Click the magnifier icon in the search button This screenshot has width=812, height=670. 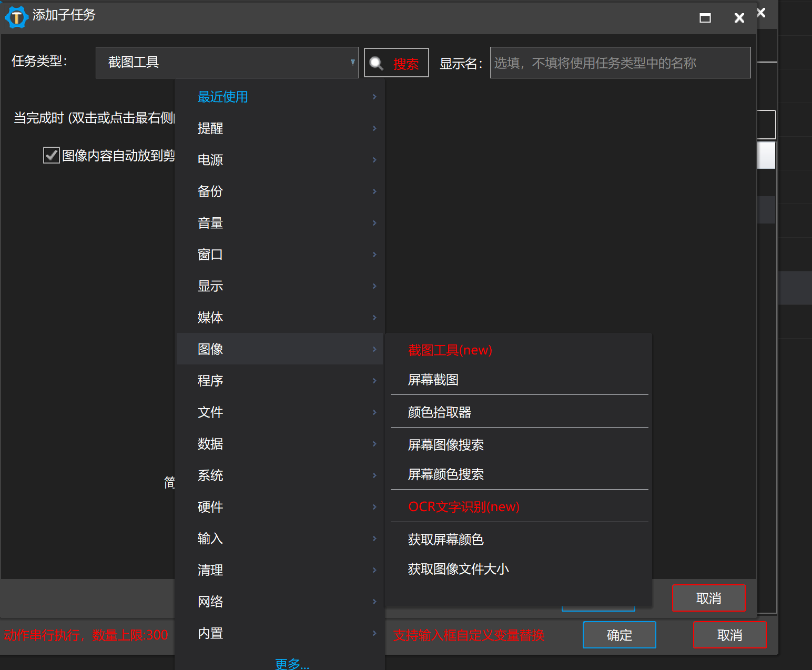tap(376, 63)
